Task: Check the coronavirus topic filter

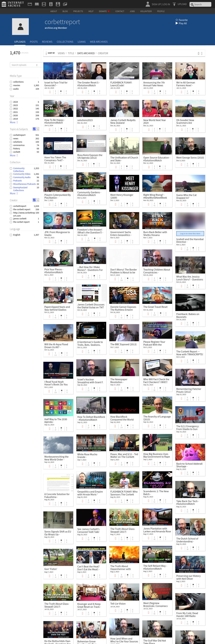Action: point(11,145)
